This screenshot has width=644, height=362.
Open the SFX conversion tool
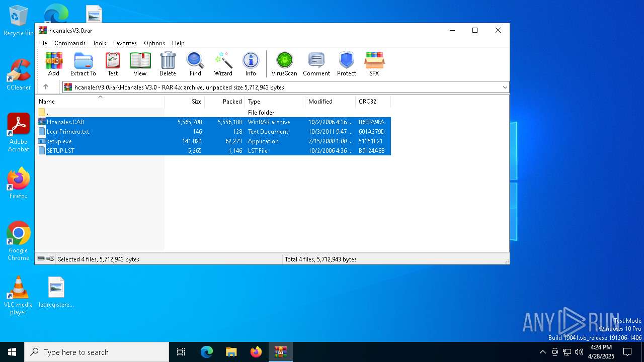(374, 64)
